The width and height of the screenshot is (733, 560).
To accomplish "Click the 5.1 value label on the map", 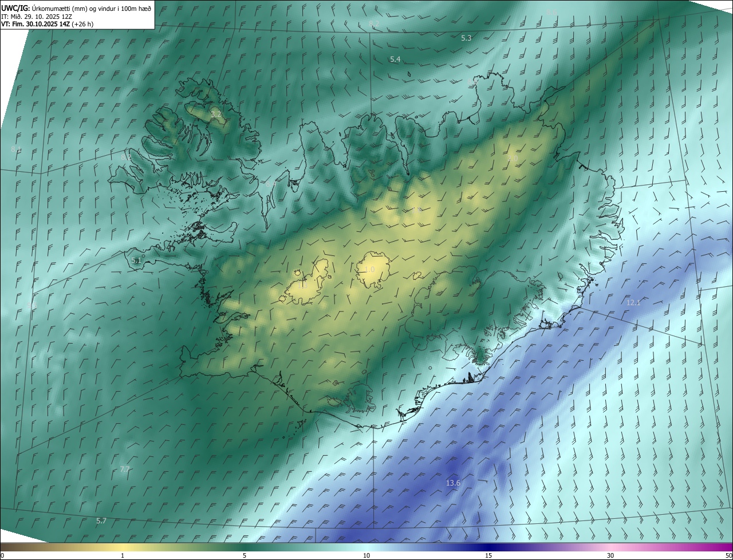I will (136, 261).
